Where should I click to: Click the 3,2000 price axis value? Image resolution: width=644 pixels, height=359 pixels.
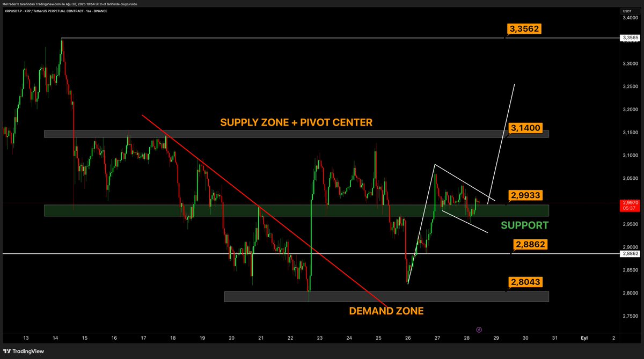(630, 109)
